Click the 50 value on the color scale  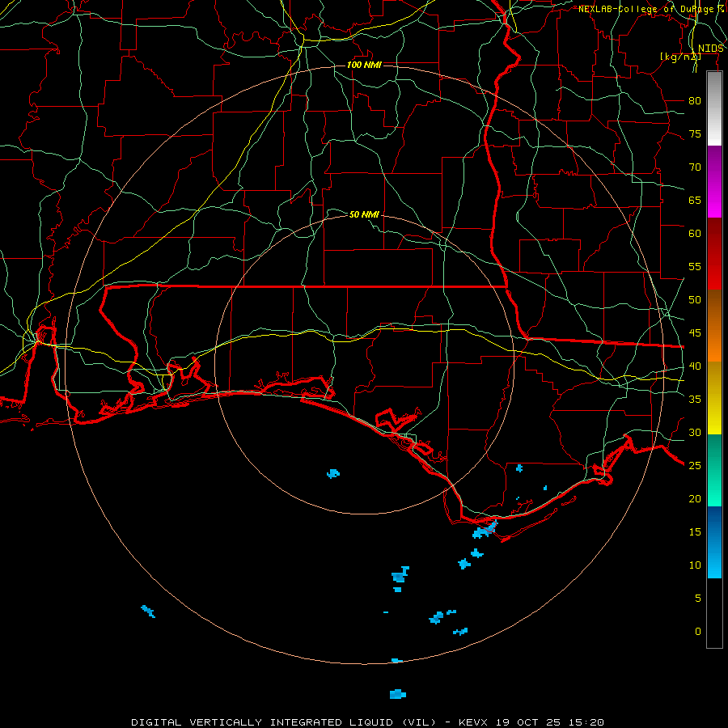click(x=695, y=299)
